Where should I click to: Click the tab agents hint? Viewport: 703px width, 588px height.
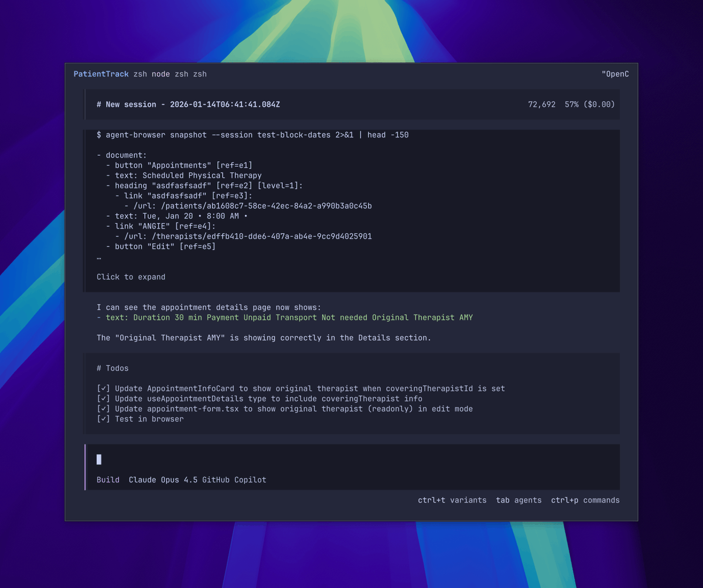coord(518,500)
